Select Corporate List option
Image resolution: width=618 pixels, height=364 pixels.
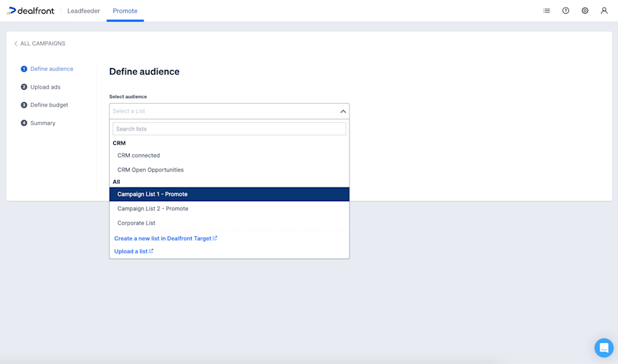pos(229,223)
